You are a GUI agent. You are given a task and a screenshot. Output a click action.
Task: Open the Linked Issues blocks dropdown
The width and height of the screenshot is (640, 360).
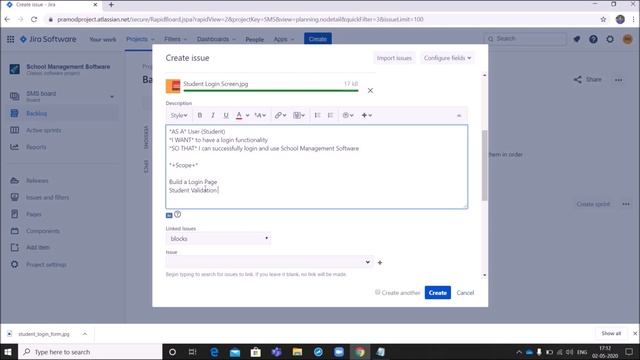218,238
